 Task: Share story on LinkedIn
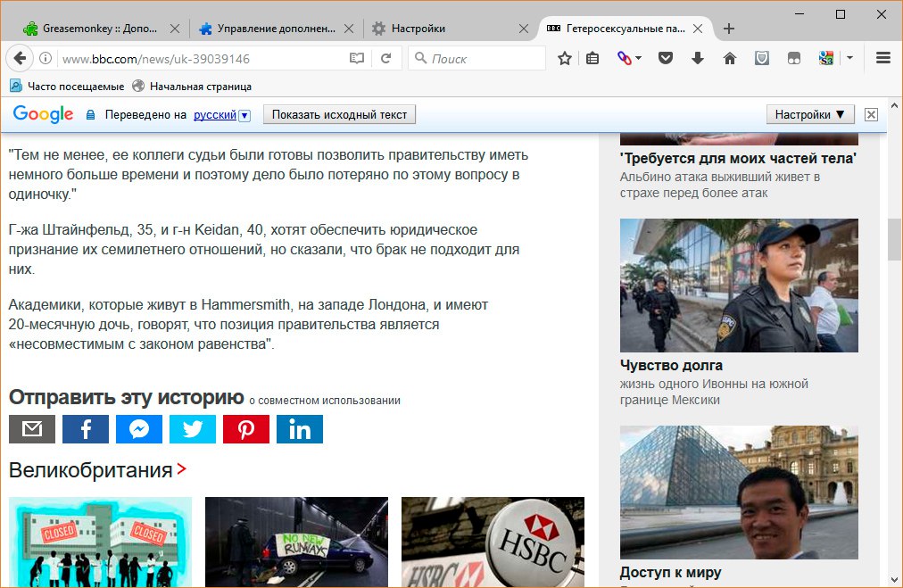(x=300, y=429)
